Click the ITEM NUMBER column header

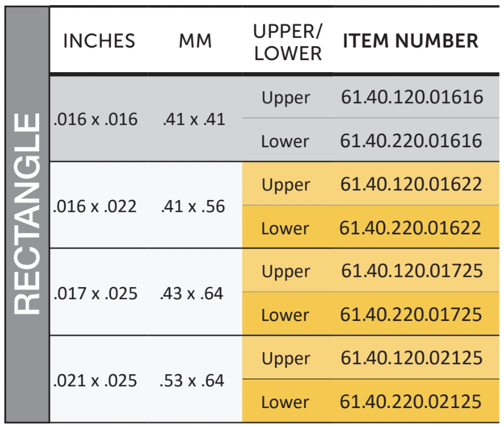coord(411,41)
